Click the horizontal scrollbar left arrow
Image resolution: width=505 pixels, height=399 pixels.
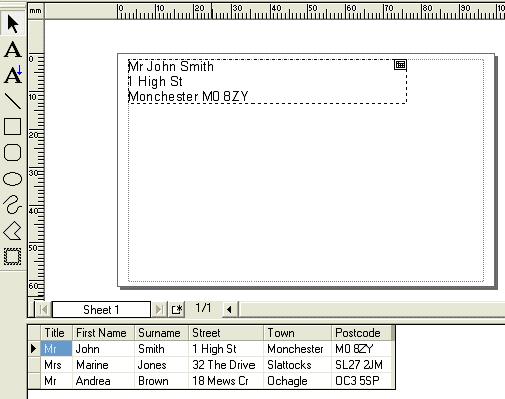pyautogui.click(x=229, y=310)
